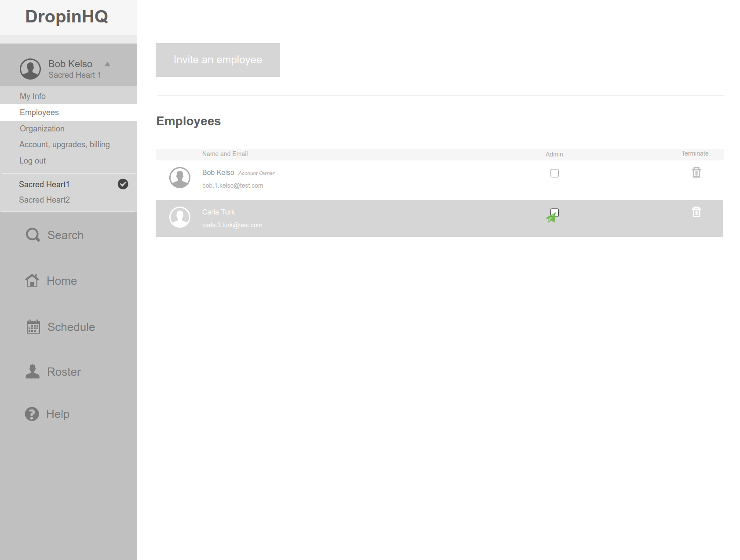
Task: Click Bob Kelso's avatar in employee table
Action: pos(180,178)
